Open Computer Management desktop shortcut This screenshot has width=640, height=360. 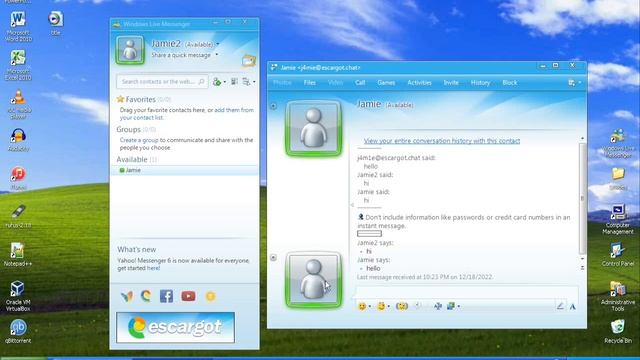[x=618, y=219]
